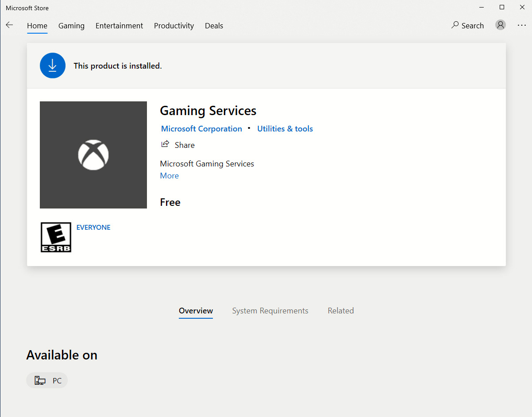Open the Microsoft Corporation publisher link
This screenshot has height=417, width=532.
click(201, 129)
